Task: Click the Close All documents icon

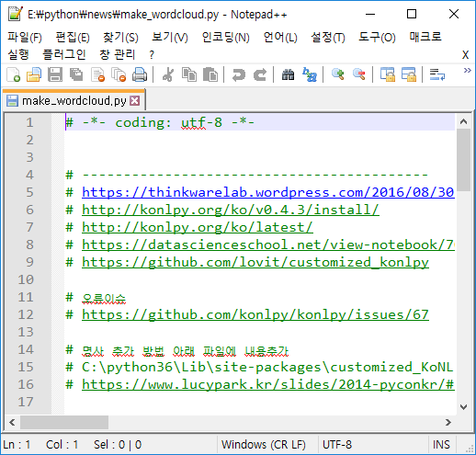Action: [x=119, y=74]
